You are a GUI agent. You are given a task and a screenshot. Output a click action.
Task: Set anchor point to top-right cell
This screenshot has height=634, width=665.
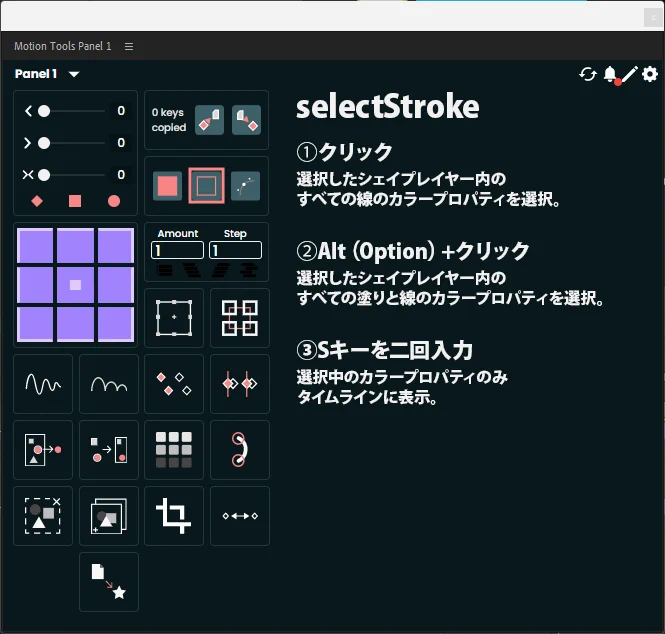[x=116, y=246]
